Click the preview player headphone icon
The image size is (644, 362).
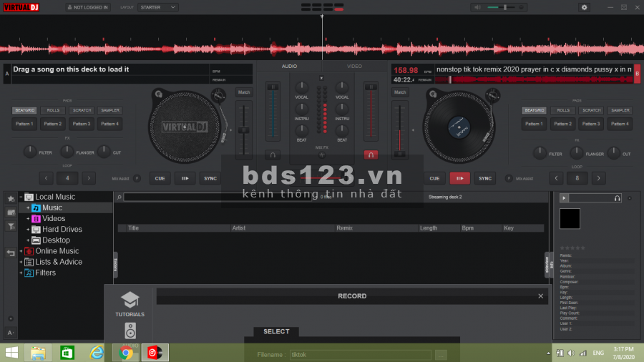(617, 198)
